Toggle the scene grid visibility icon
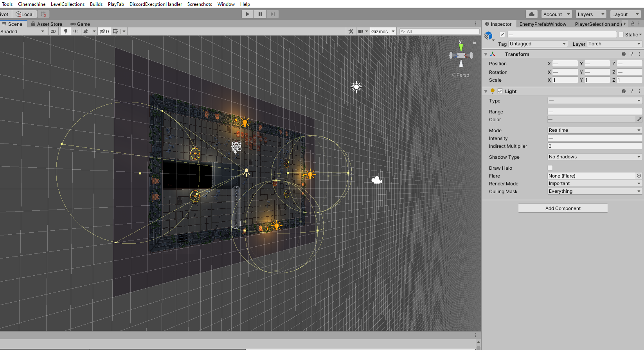644x350 pixels. 115,31
